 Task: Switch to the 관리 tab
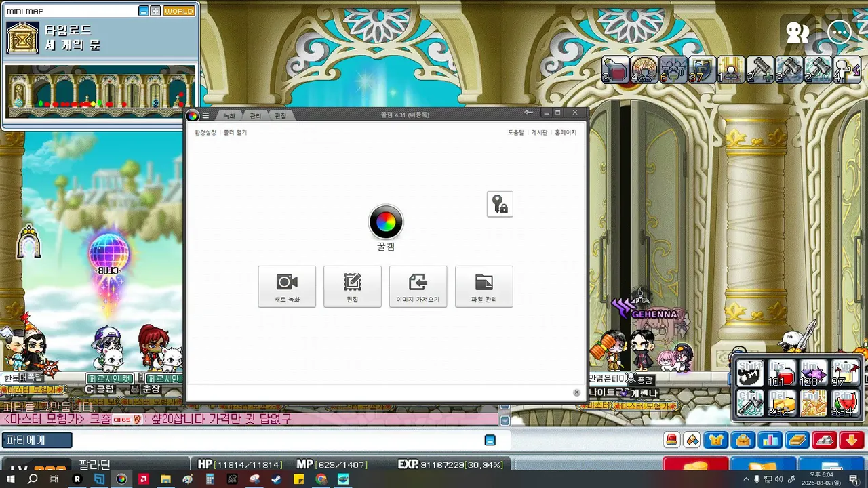(x=255, y=116)
